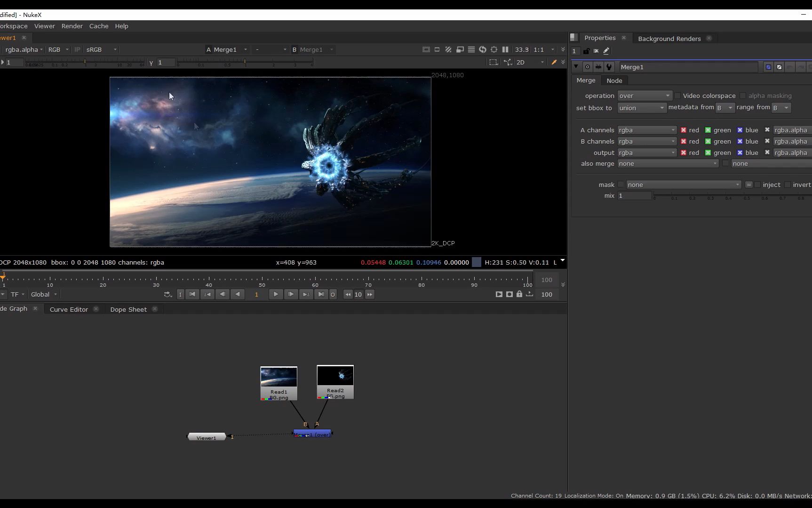Click the orange color picker eyedropper icon
812x508 pixels.
554,62
